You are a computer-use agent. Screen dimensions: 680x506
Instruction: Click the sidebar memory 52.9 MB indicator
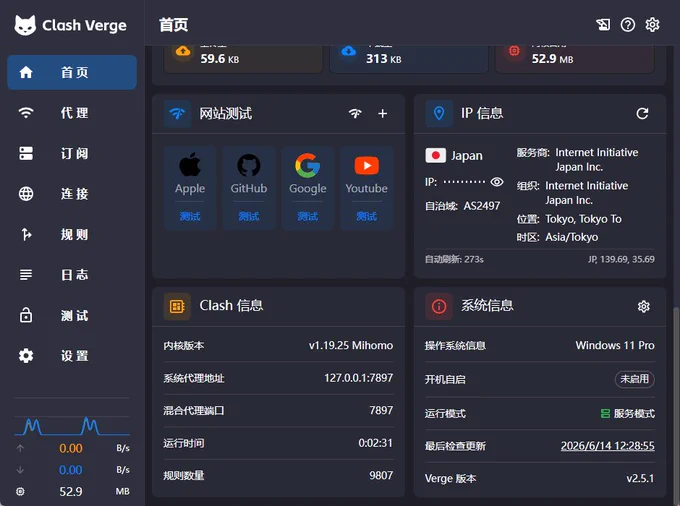tap(72, 491)
